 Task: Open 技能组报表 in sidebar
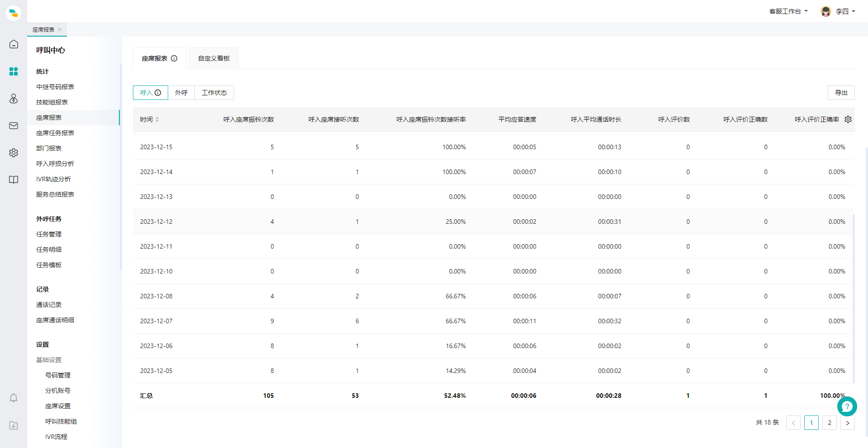52,102
